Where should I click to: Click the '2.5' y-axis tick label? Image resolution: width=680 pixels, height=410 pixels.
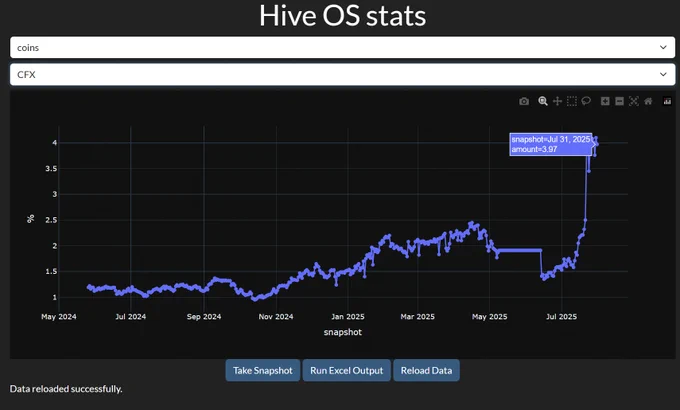[x=51, y=220]
